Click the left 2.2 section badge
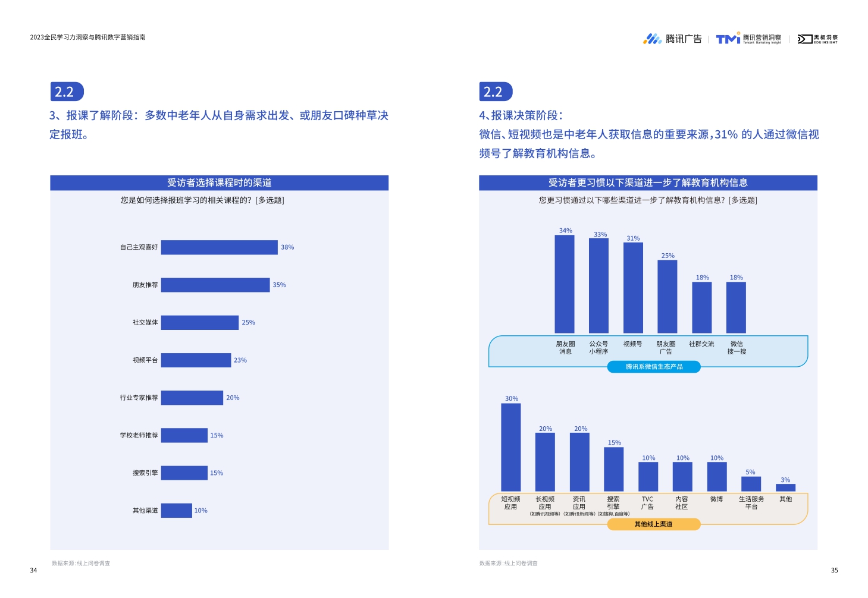Screen dimensions: 868x598 click(x=65, y=92)
